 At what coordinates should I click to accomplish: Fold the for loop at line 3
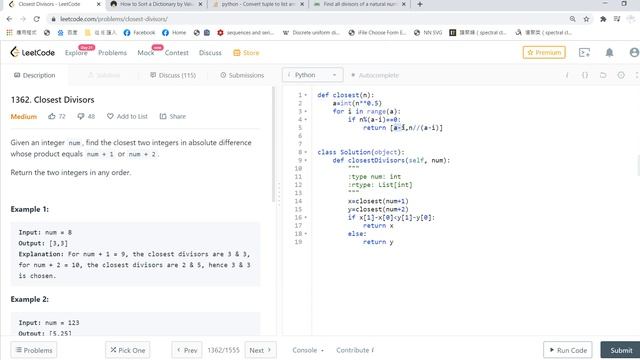click(306, 111)
